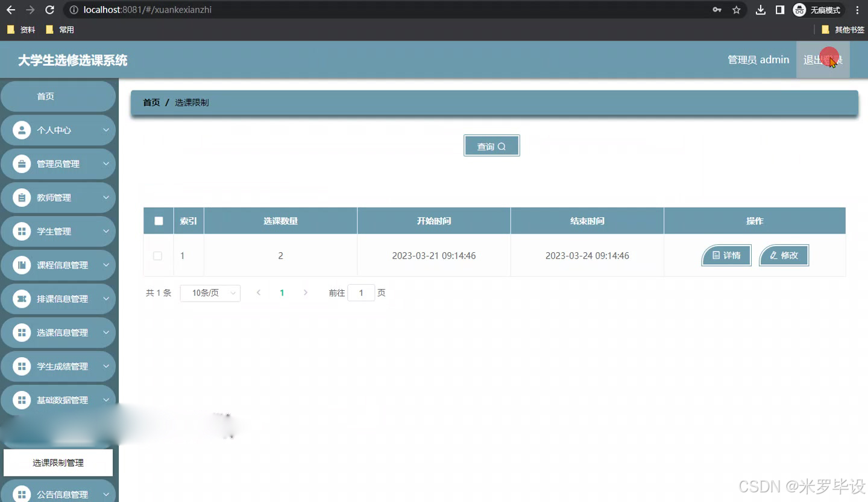
Task: Open the 教师管理 menu label
Action: [54, 197]
